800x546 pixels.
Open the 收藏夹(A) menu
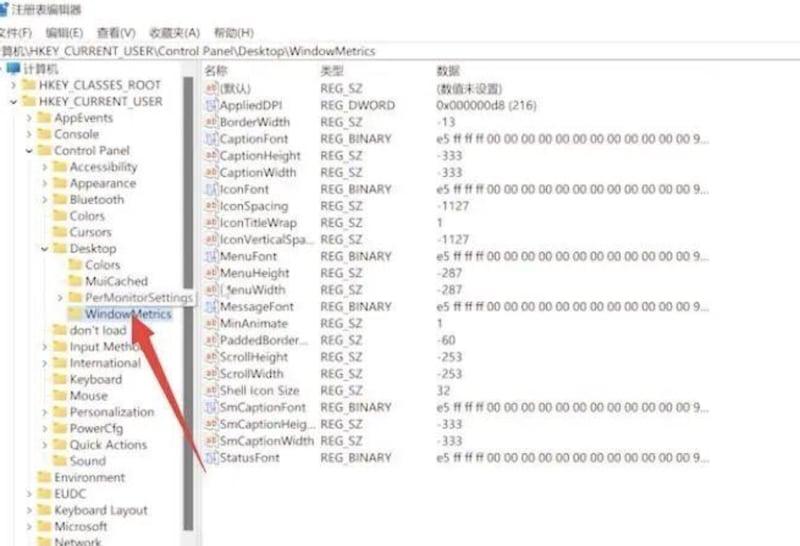174,33
